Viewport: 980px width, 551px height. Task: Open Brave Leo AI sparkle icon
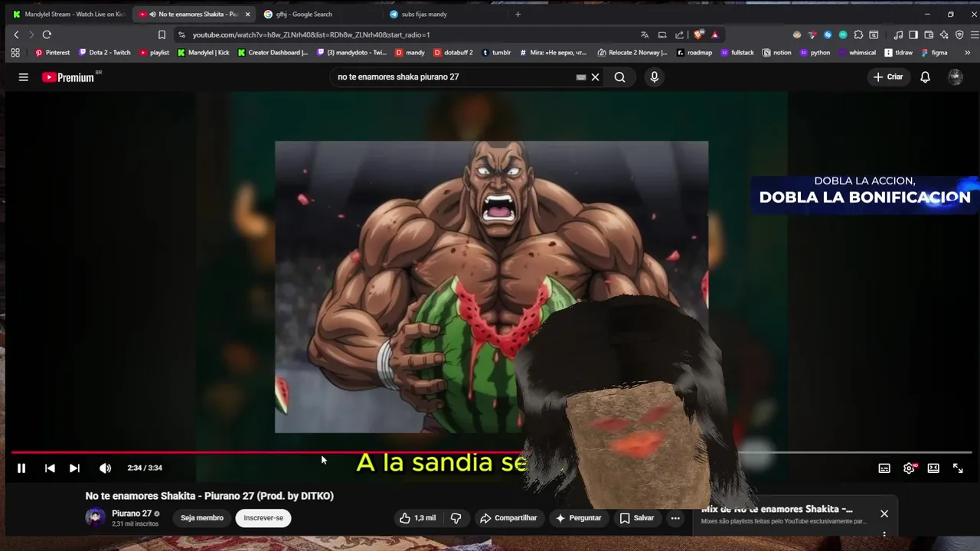944,34
